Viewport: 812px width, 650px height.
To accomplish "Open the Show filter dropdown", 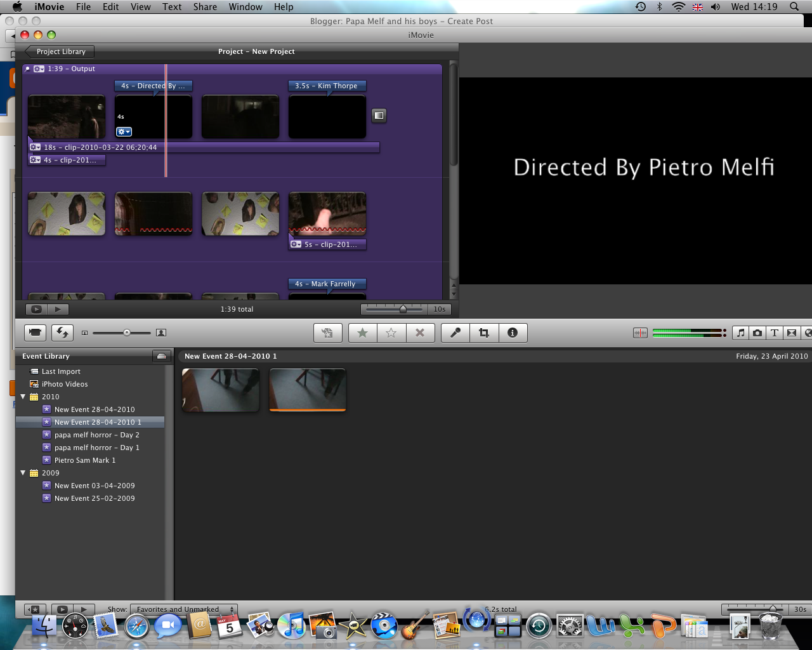I will (183, 609).
